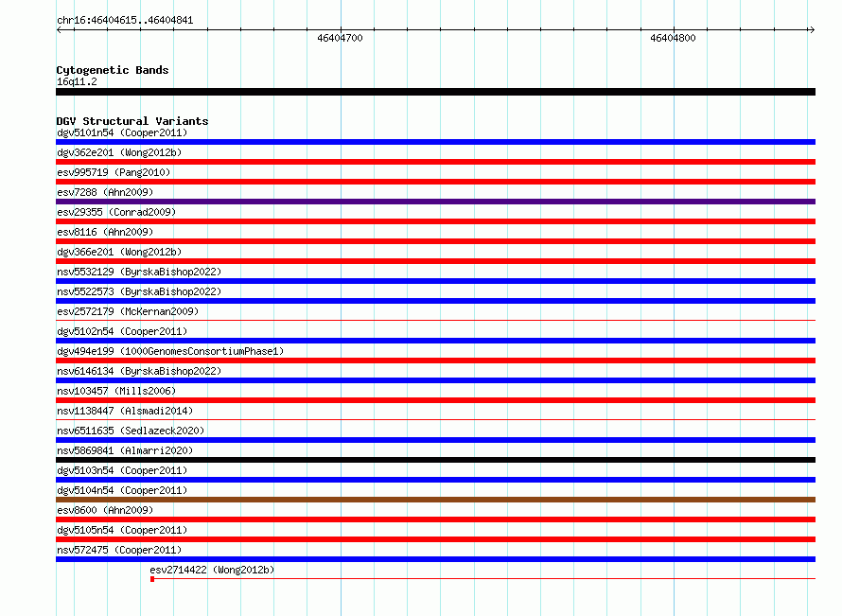Viewport: 842px width, 616px height.
Task: Open variant dgv5102n54 (Cooper2011)
Action: click(122, 331)
